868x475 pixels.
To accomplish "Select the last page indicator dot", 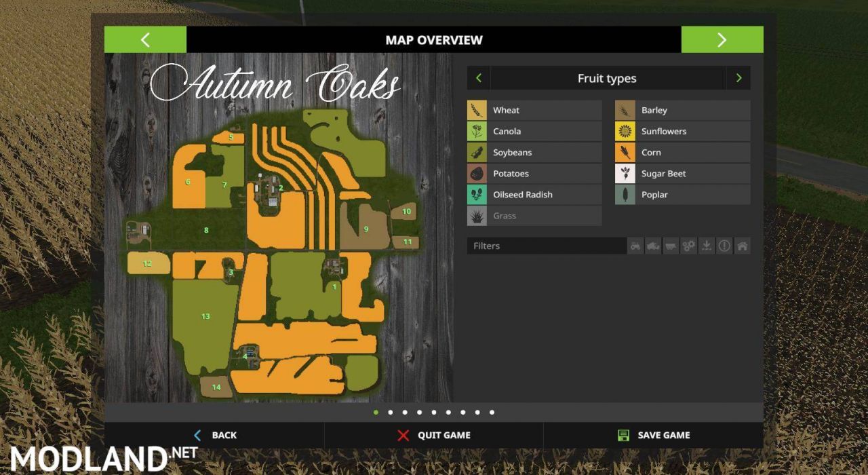I will point(492,412).
